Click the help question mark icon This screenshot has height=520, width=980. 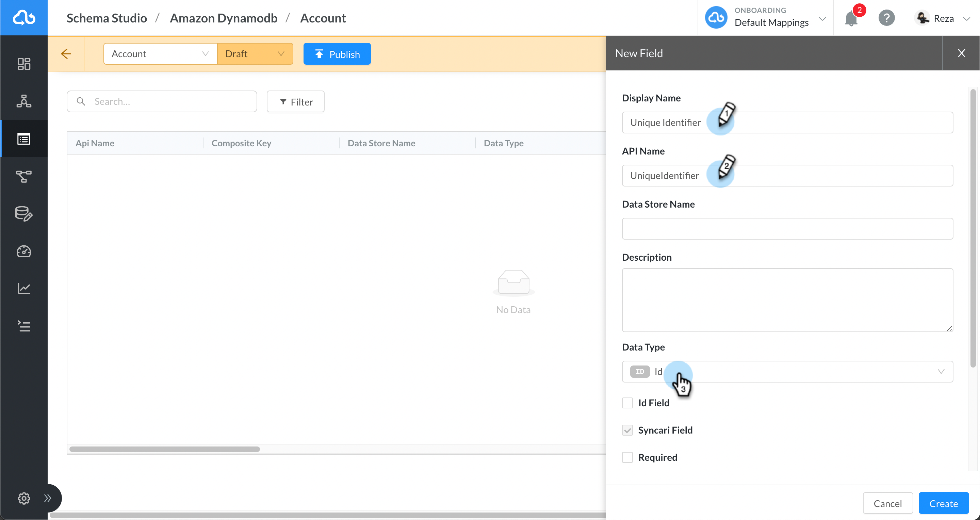[x=886, y=18]
